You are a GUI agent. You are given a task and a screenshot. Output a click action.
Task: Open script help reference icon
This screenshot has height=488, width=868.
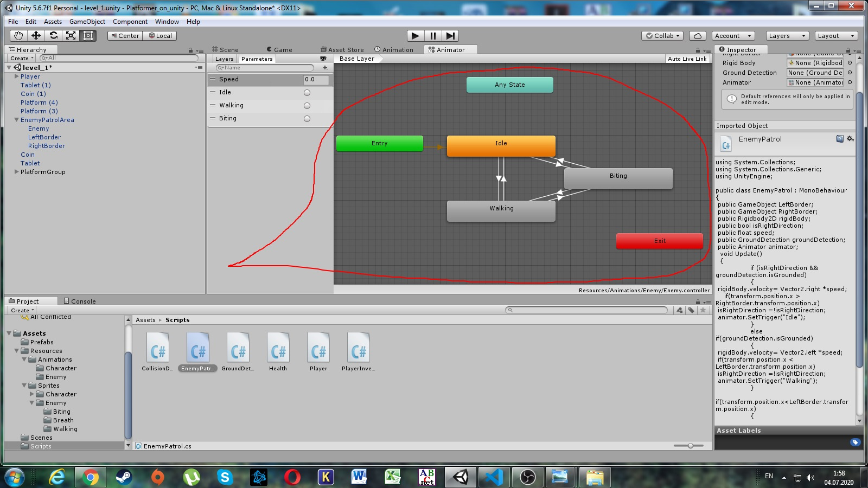coord(840,139)
